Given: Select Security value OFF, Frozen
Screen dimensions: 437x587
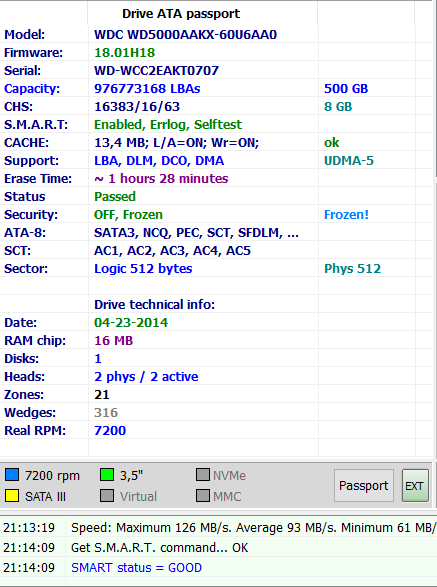Looking at the screenshot, I should coord(128,215).
